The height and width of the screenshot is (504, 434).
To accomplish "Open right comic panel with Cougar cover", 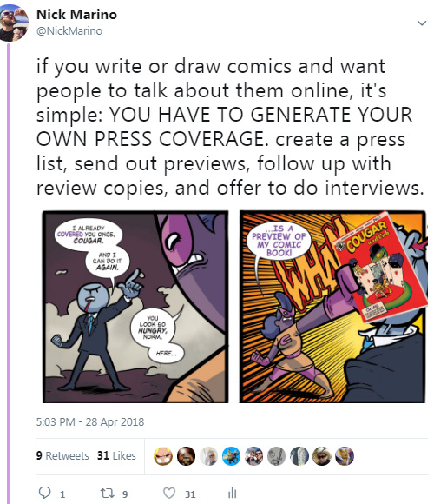I will click(x=332, y=307).
